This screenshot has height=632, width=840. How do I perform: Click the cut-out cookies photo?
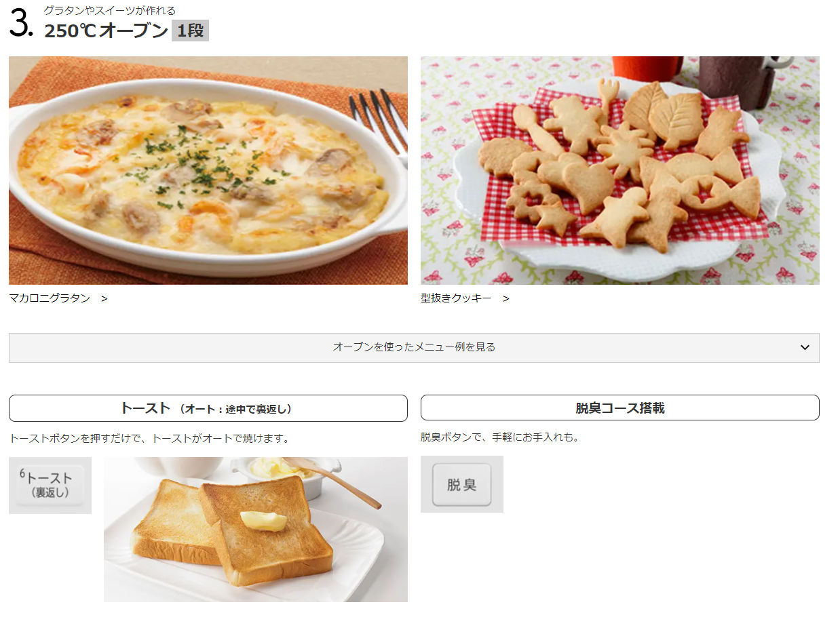[620, 170]
